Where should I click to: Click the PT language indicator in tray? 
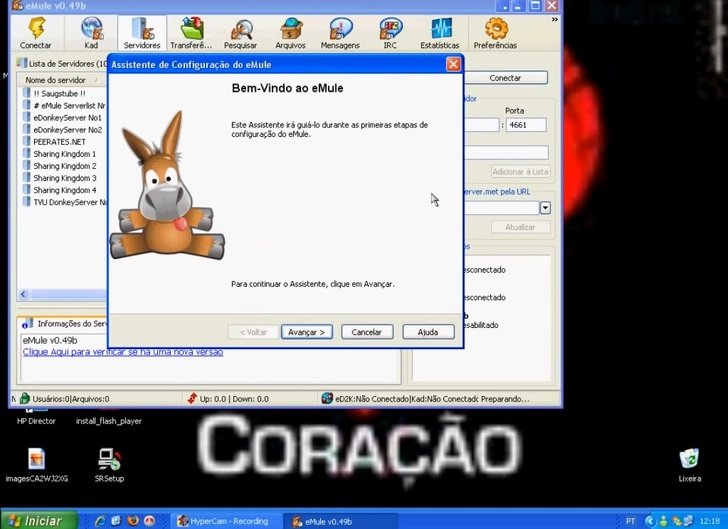tap(630, 521)
